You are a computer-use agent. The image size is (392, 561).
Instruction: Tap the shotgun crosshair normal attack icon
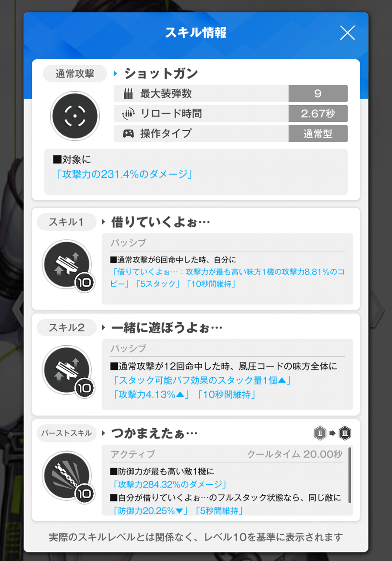coord(74,116)
